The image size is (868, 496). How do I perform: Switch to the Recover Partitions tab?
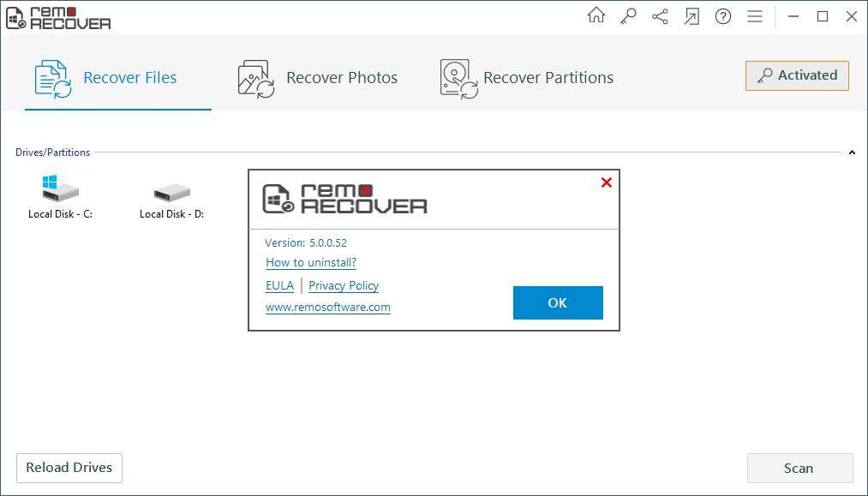548,78
